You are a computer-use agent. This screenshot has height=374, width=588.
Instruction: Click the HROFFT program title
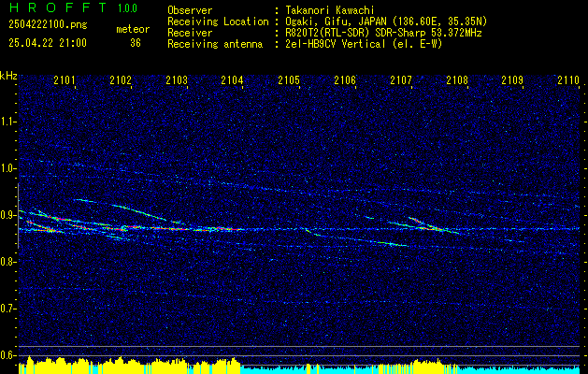pyautogui.click(x=58, y=7)
